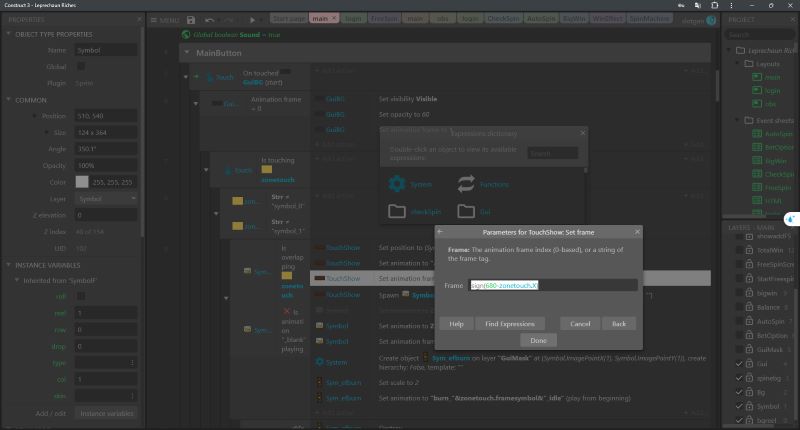Click the Instance variables button
The image size is (800, 430).
(x=106, y=413)
